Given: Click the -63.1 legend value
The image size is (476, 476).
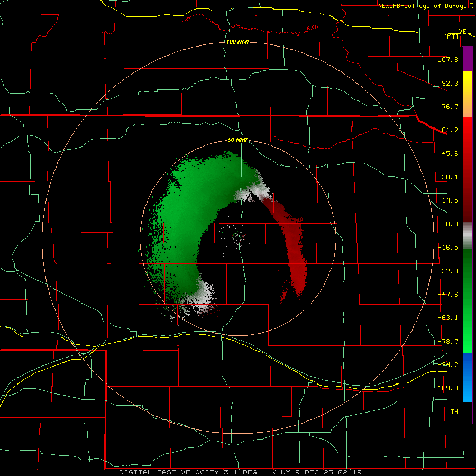Looking at the screenshot, I should click(448, 318).
